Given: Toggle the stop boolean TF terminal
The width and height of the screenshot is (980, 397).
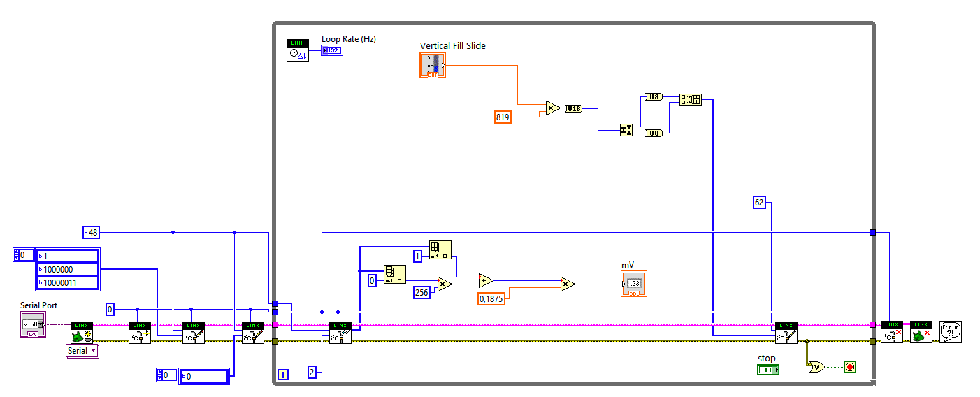Looking at the screenshot, I should (768, 369).
